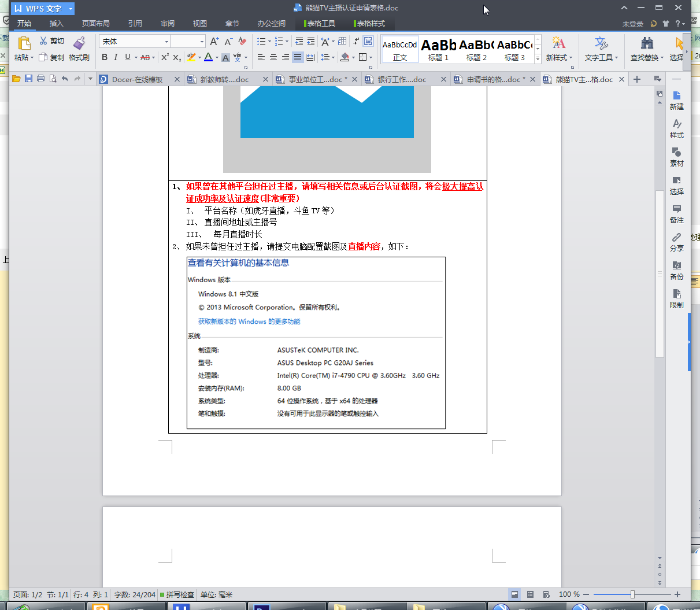Click the distributed alignment icon
This screenshot has height=610, width=700.
(310, 57)
